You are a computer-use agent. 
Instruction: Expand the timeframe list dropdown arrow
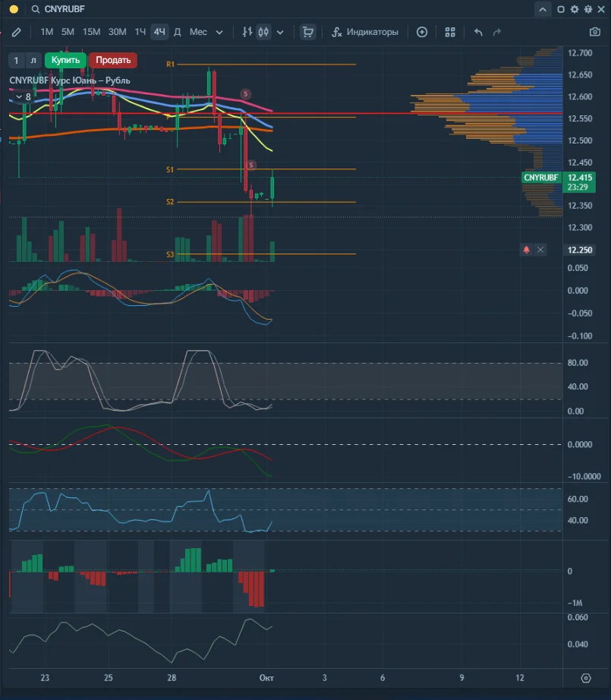pyautogui.click(x=219, y=32)
